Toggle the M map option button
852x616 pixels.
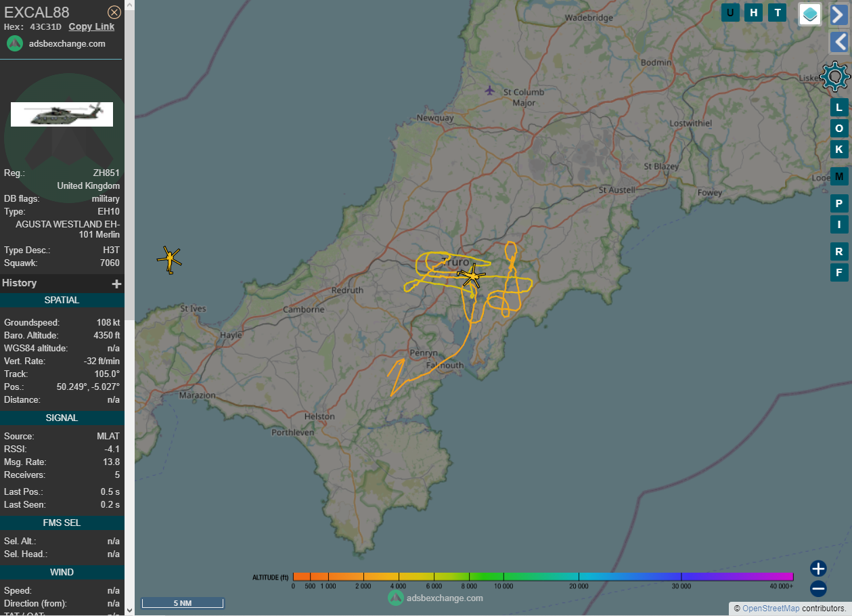(839, 177)
